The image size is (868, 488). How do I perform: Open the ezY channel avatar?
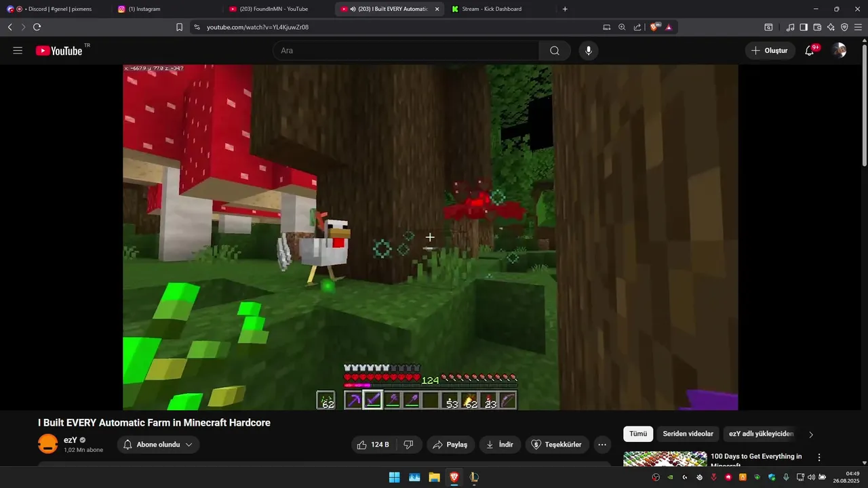pos(48,445)
